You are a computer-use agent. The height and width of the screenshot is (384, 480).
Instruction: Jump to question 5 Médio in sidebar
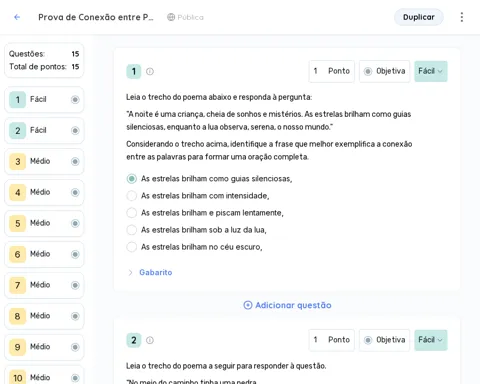tap(44, 223)
